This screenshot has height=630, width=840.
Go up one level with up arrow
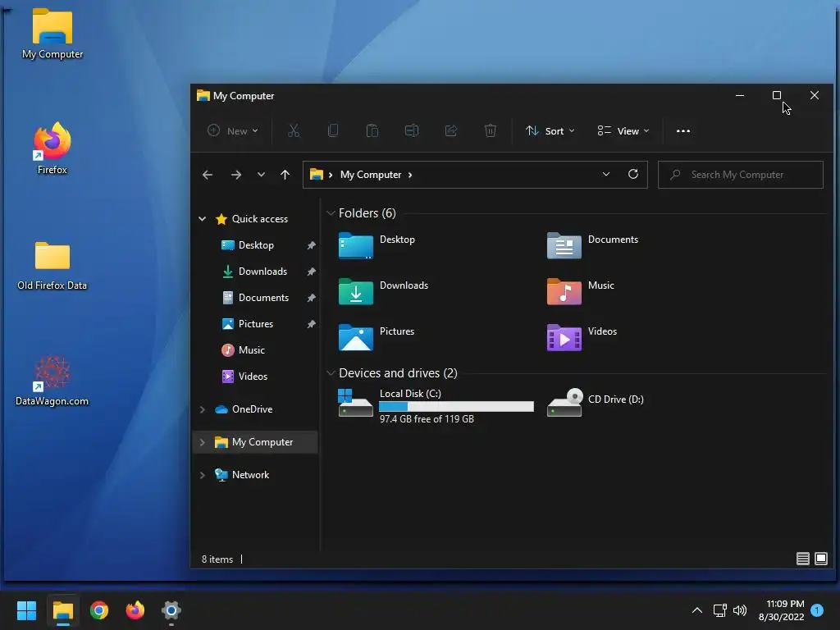click(x=285, y=175)
